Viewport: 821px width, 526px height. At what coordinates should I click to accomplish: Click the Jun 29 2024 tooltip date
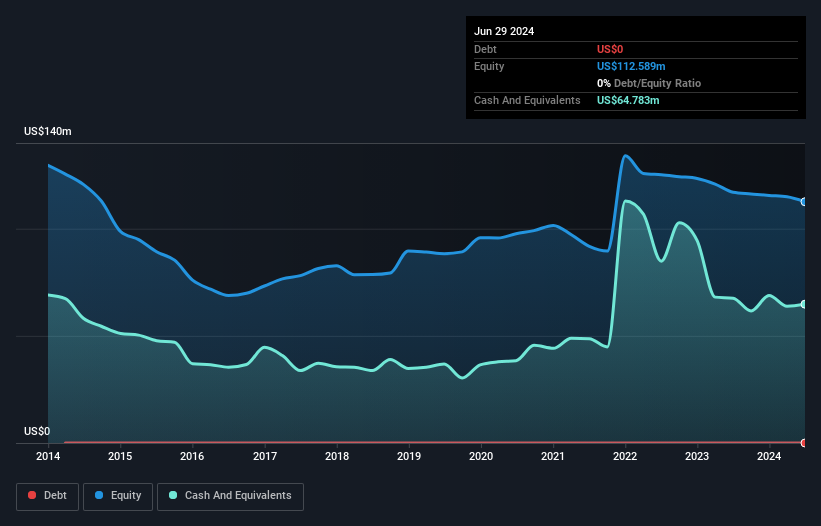click(x=504, y=31)
